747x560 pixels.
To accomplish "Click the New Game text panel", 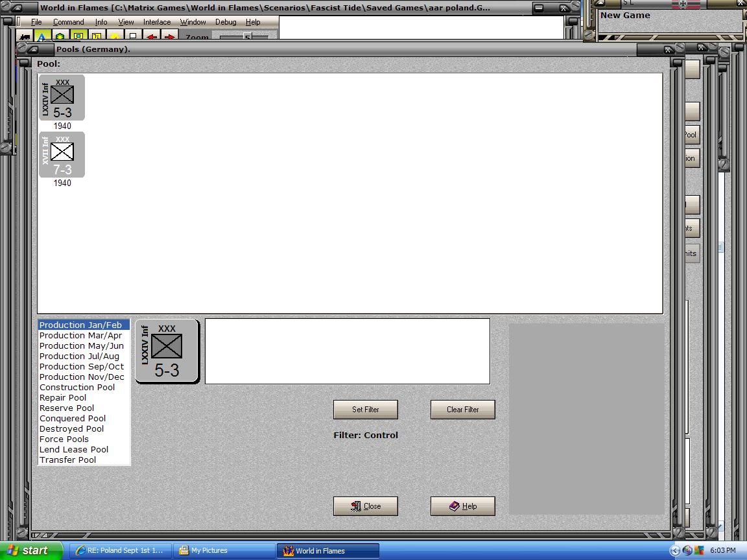I will point(669,21).
